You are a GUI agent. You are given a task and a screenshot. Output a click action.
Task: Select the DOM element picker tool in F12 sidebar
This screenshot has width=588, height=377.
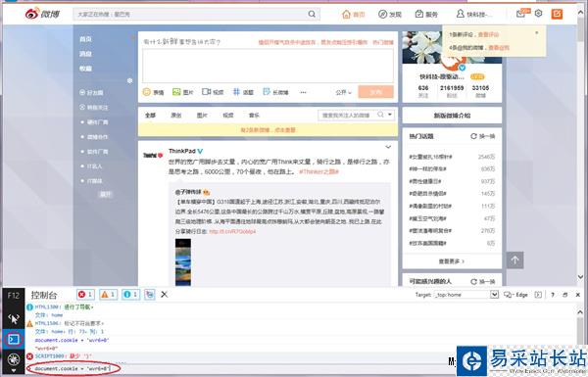14,319
